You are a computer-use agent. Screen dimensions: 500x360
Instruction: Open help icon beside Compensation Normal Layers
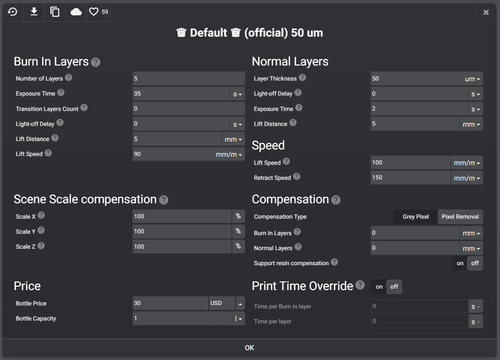(298, 247)
